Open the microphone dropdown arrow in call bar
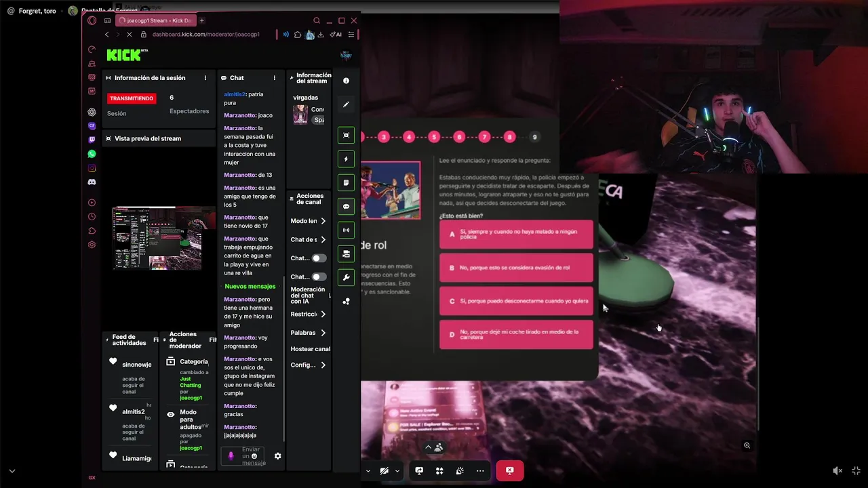Viewport: 868px width, 488px height. 368,471
